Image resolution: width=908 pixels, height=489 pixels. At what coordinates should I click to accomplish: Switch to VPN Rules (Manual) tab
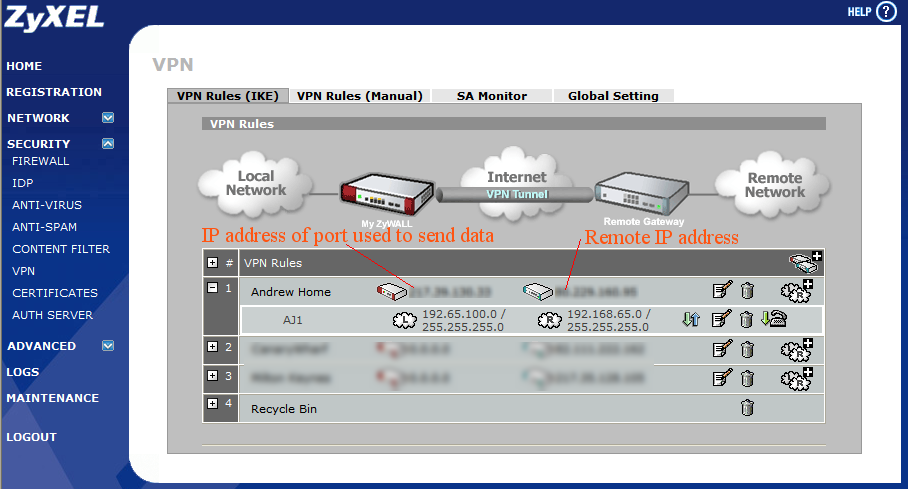pos(360,96)
